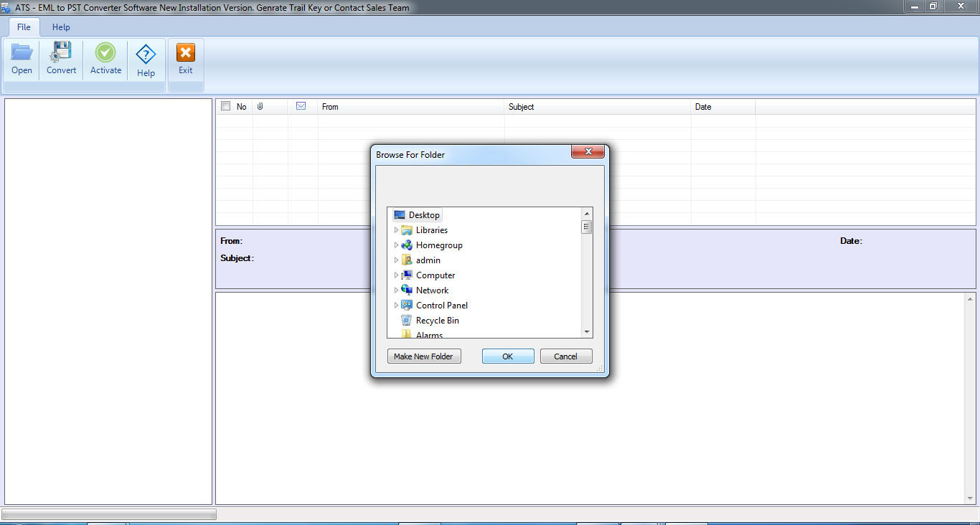Select the admin user folder icon
The image size is (980, 525).
407,260
